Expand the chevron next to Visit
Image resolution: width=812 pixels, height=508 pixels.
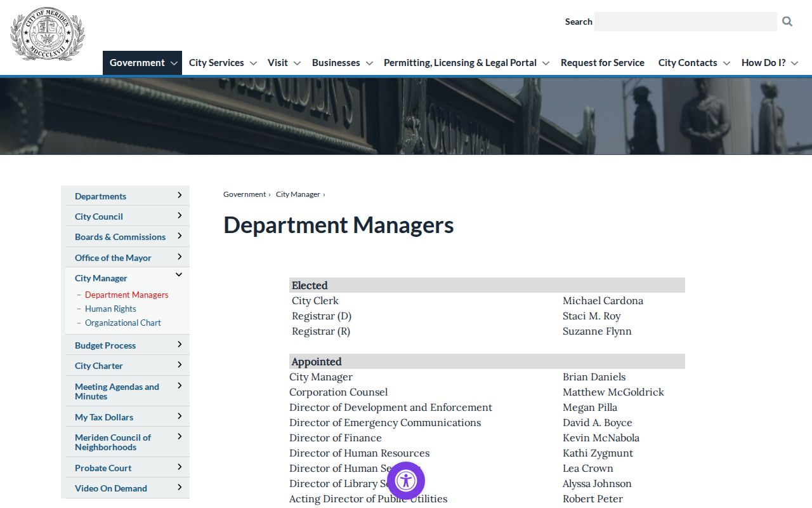tap(297, 63)
